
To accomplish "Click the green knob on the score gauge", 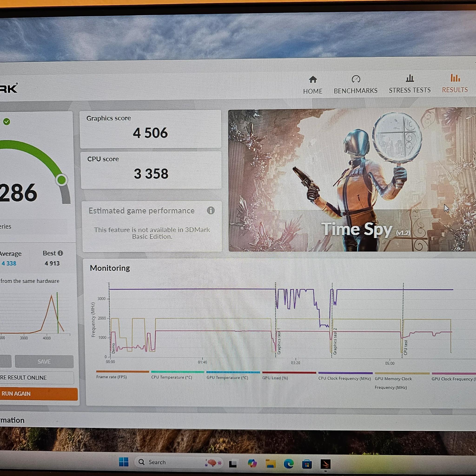I will tap(61, 180).
